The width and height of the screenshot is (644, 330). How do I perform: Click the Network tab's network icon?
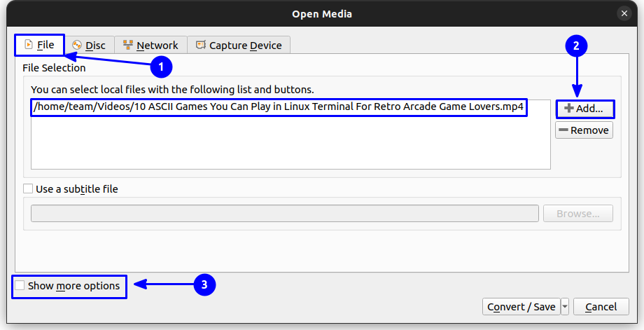click(x=128, y=45)
